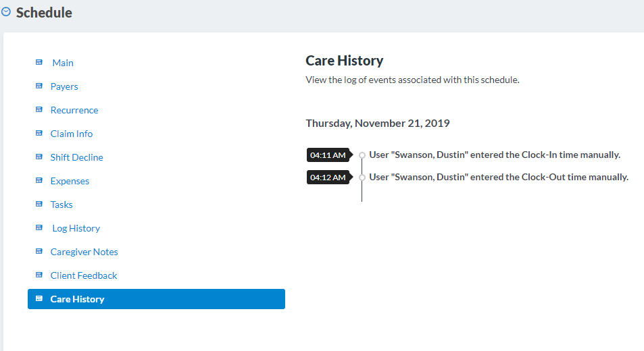Click the 04:11 AM time badge
The image size is (644, 351).
[328, 155]
